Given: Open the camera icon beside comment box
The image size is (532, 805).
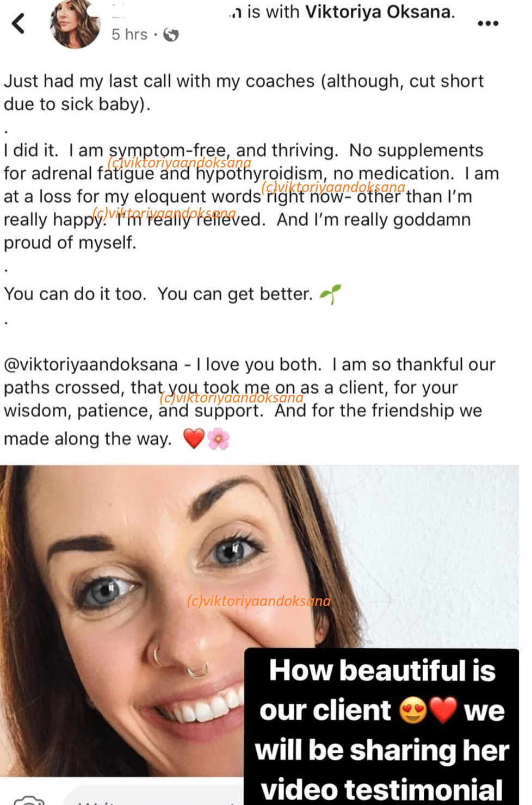Looking at the screenshot, I should pos(29,800).
